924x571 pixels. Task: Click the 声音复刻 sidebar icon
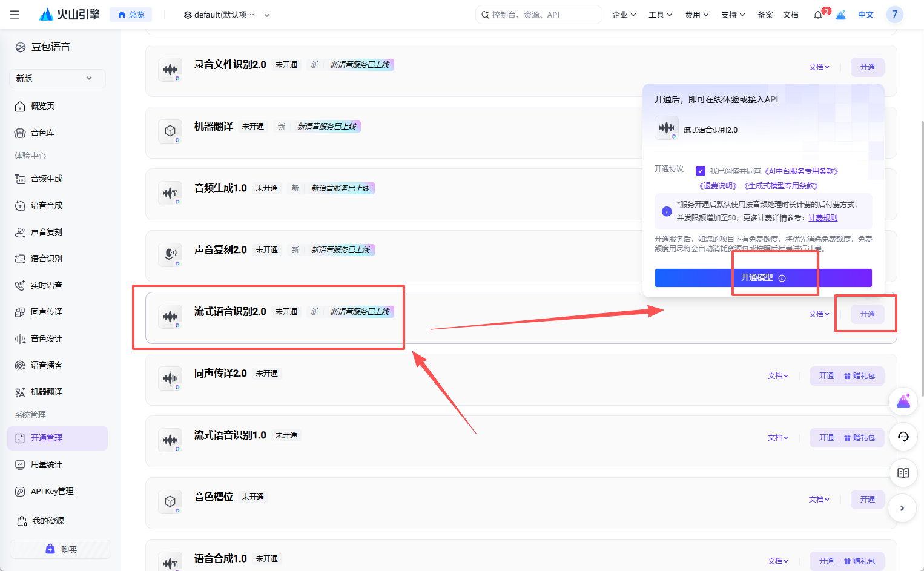click(20, 232)
